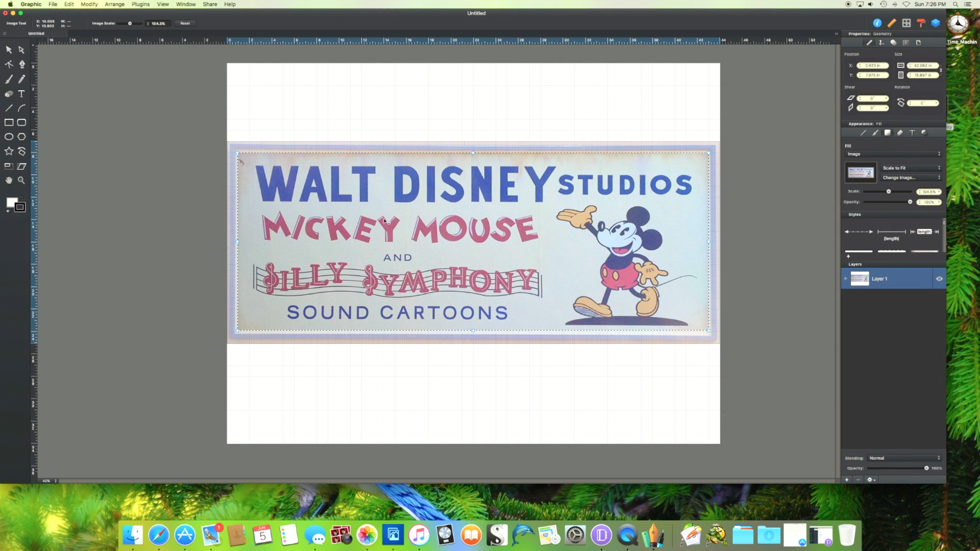This screenshot has width=980, height=551.
Task: Select the Shear parallelogram tool
Action: (x=21, y=166)
